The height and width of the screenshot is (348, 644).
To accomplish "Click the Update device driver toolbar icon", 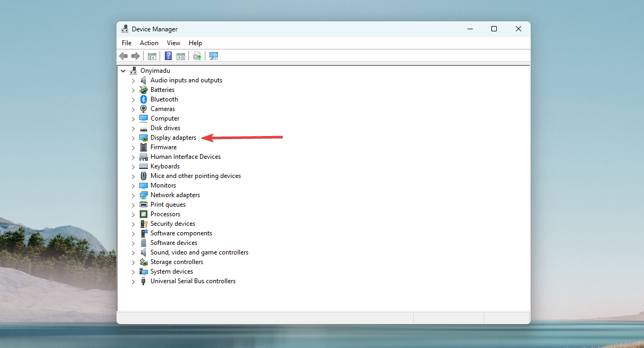I will pyautogui.click(x=197, y=56).
